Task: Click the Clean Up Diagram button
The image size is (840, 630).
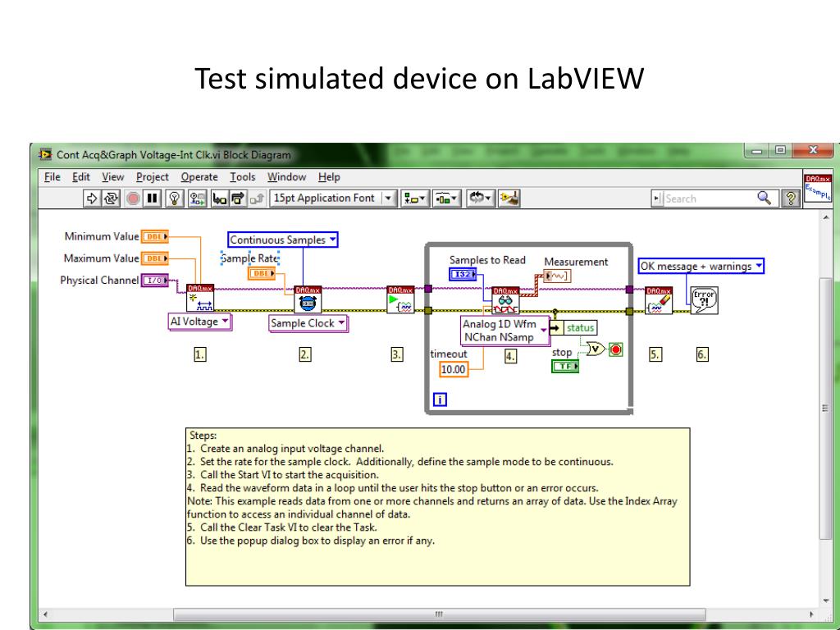Action: pos(509,199)
